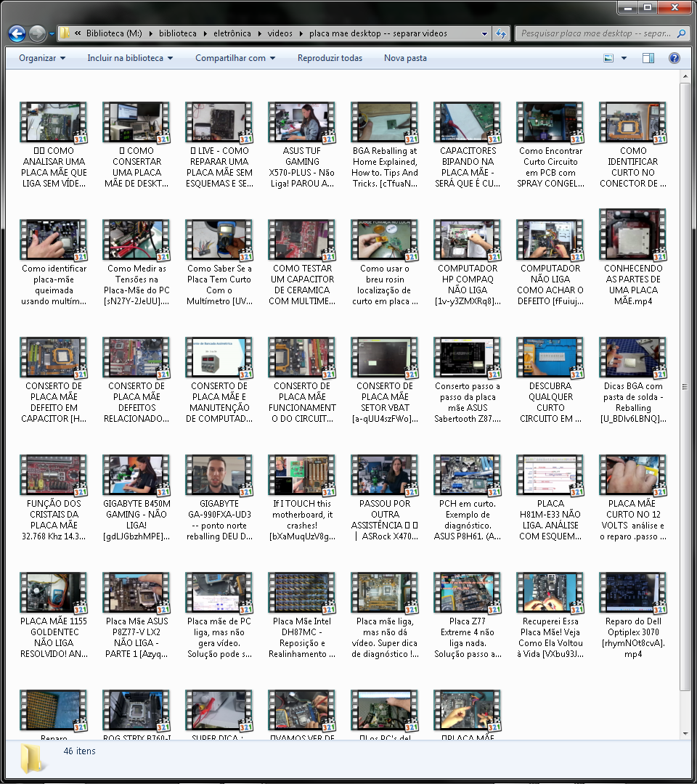Click 'Reproduzir todas' button
Screen dimensions: 697x784
tap(330, 58)
